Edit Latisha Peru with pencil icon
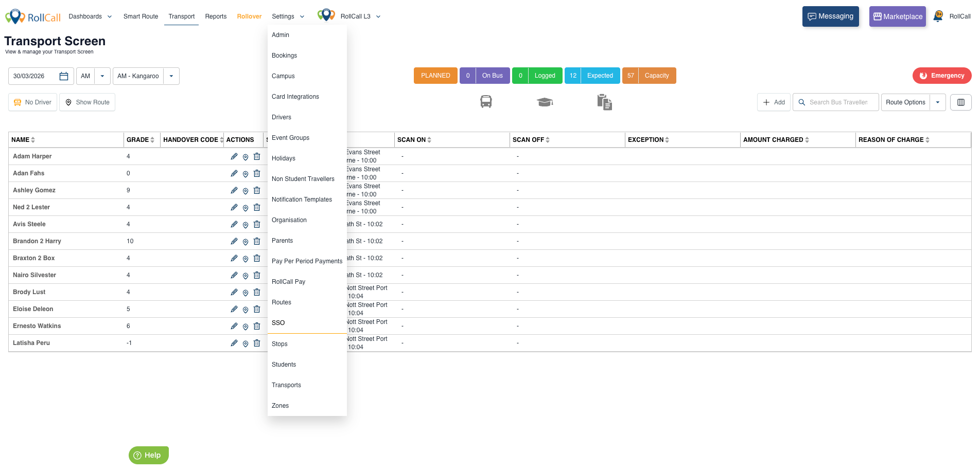The height and width of the screenshot is (472, 980). click(234, 343)
